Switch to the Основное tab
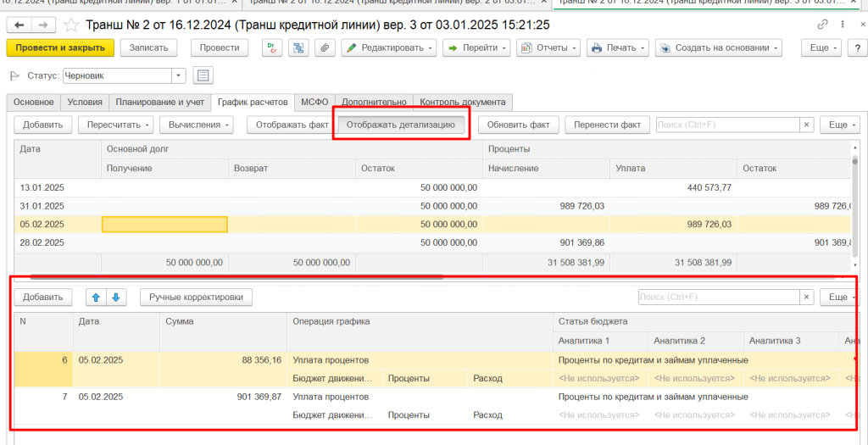 click(x=34, y=103)
